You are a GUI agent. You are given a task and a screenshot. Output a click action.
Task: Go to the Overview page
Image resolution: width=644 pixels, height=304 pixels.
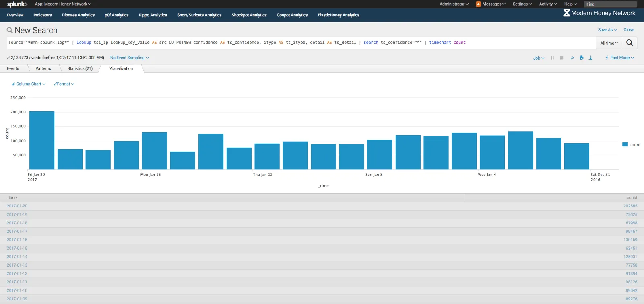pyautogui.click(x=15, y=15)
